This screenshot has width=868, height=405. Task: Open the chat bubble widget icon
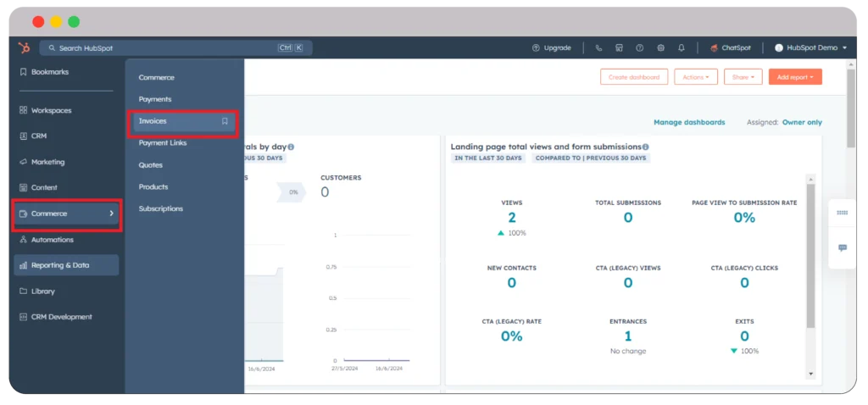(x=842, y=247)
